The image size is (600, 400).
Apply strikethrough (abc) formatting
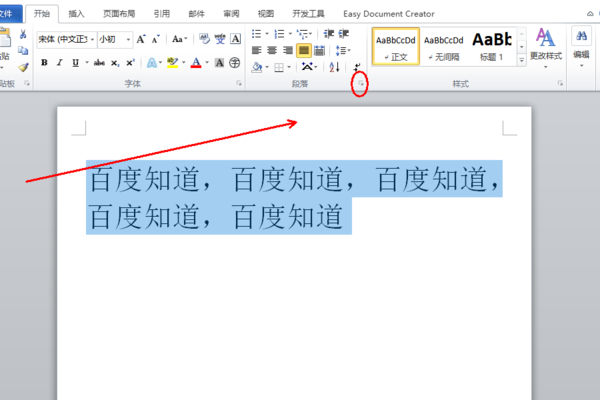pyautogui.click(x=99, y=62)
